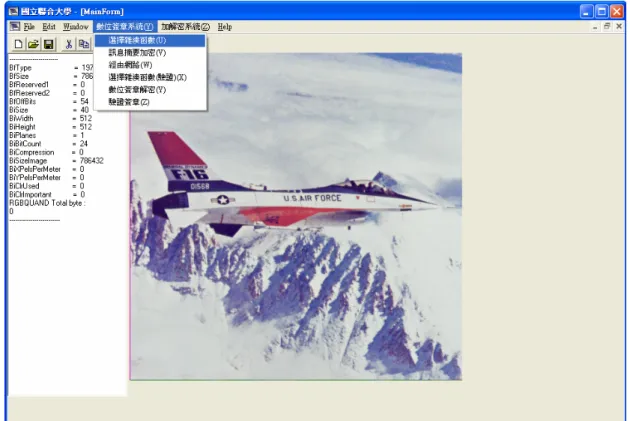630x421 pixels.
Task: Click the Cut scissors icon
Action: tap(69, 44)
